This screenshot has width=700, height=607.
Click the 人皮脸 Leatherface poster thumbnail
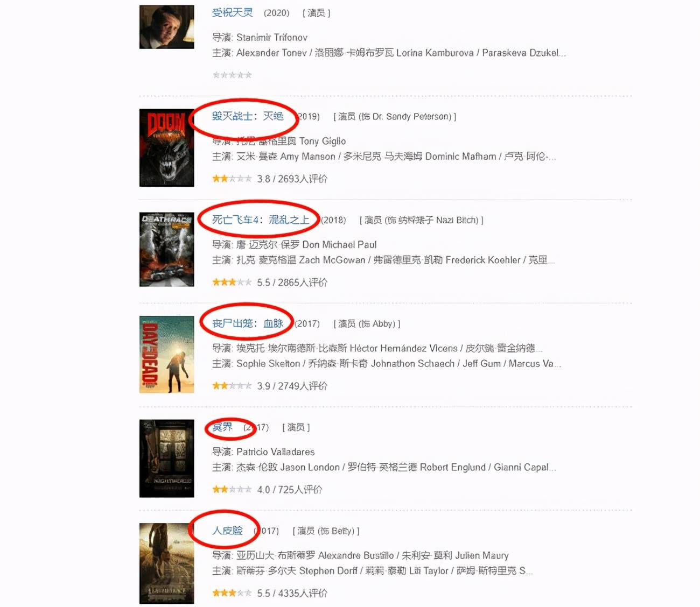167,563
